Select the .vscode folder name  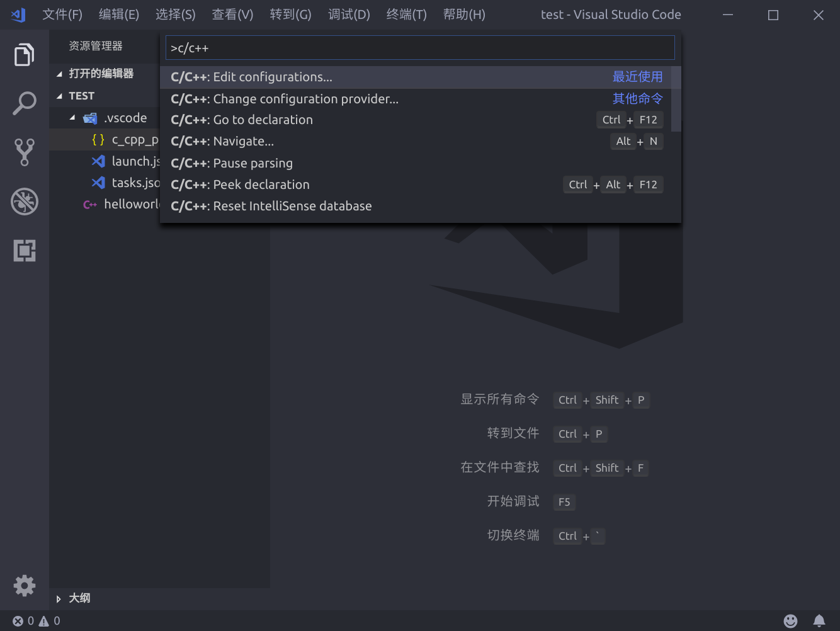126,118
